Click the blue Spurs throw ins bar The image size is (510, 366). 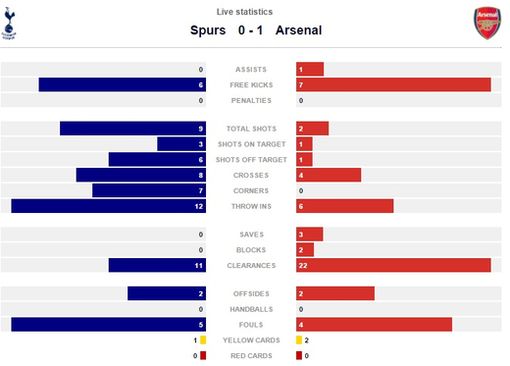[109, 206]
